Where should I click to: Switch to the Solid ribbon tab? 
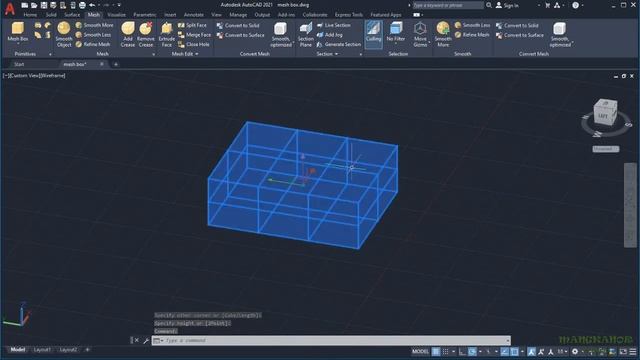51,15
